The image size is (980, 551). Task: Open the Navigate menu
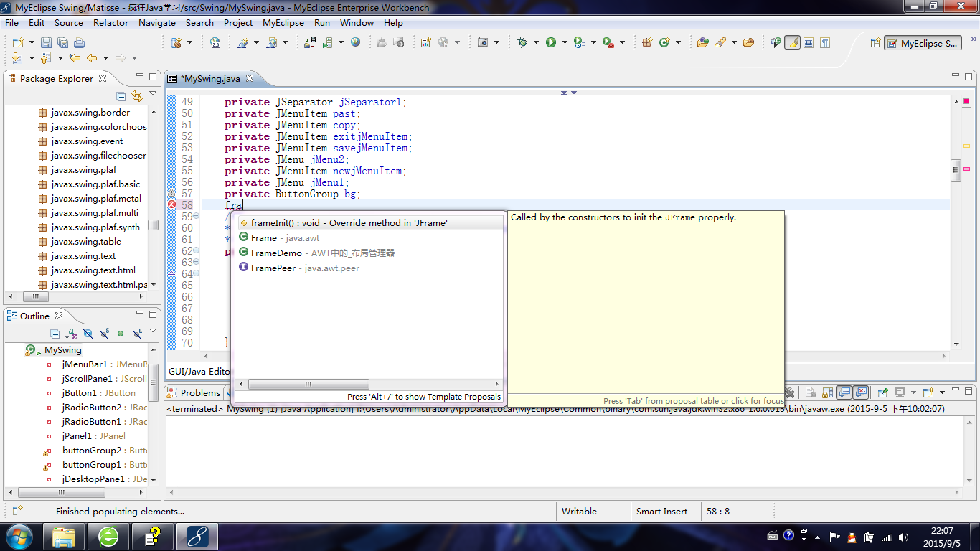coord(157,22)
